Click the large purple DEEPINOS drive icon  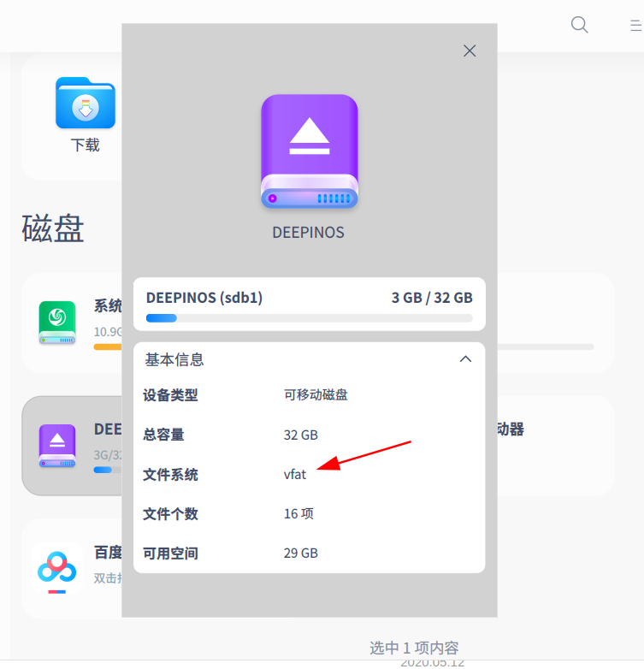click(x=310, y=151)
